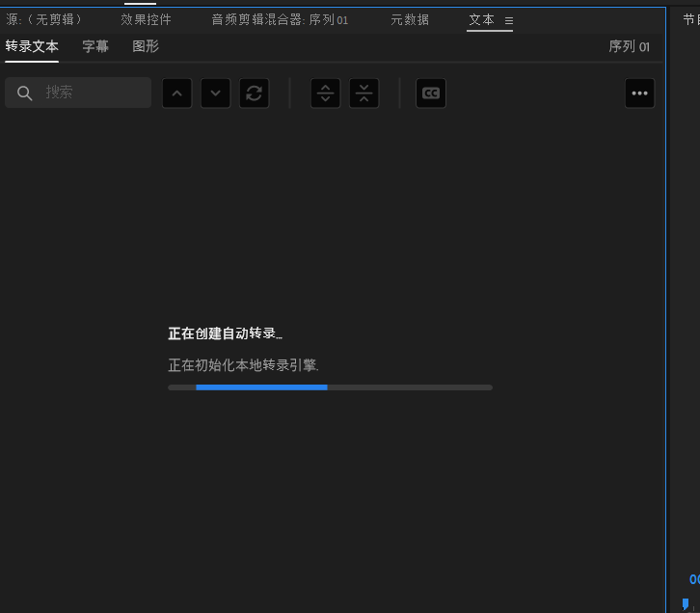Click the magnifying glass search icon
The image size is (700, 613).
(x=25, y=93)
